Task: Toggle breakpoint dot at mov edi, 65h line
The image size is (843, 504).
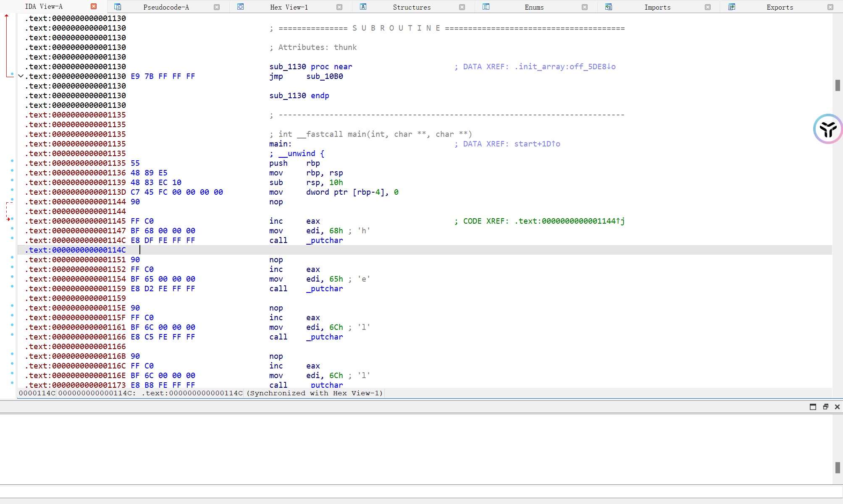Action: coord(12,277)
